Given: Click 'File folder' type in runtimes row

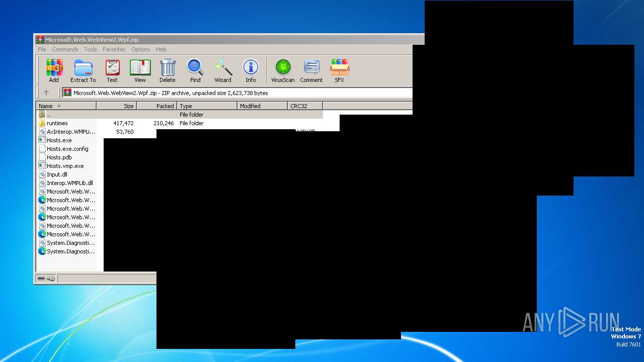Looking at the screenshot, I should [x=191, y=123].
